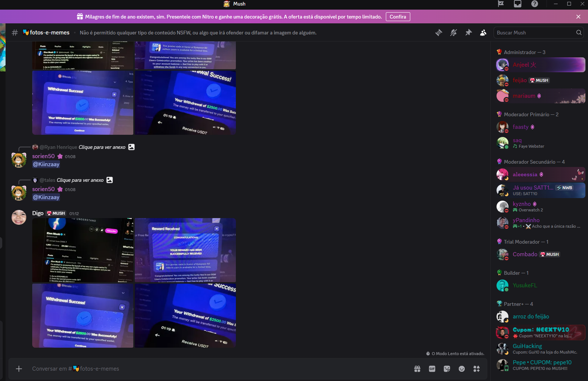Dismiss the Nitro promotion banner

point(578,17)
